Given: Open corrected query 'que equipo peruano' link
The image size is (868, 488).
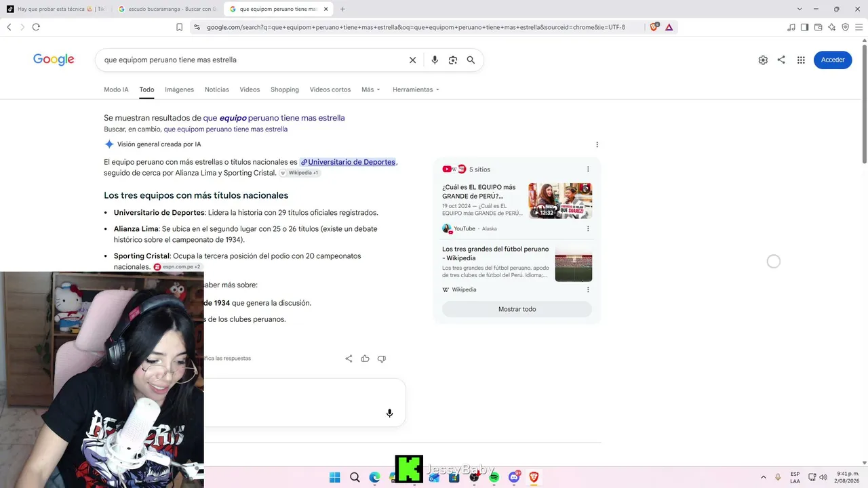Looking at the screenshot, I should point(274,118).
